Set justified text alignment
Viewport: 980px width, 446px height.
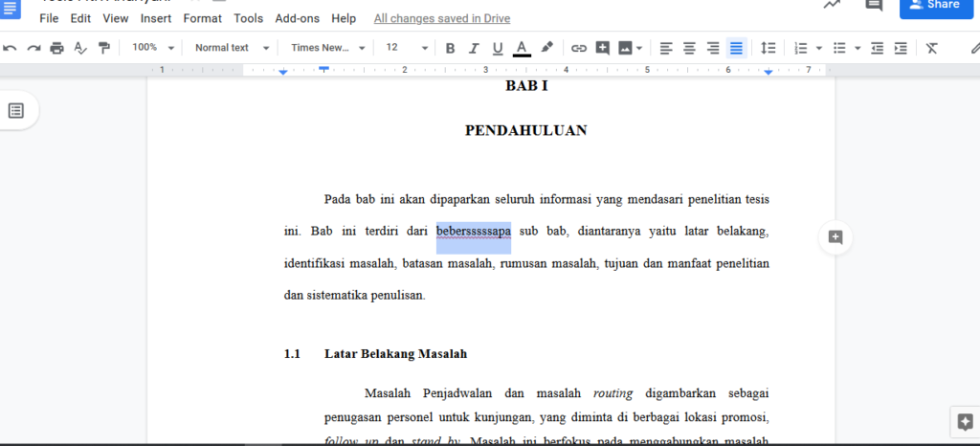pyautogui.click(x=737, y=48)
